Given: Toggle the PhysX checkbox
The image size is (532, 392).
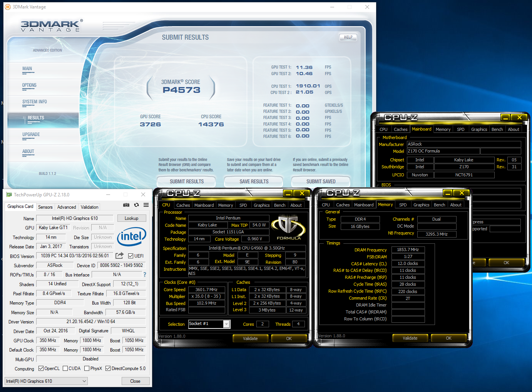Looking at the screenshot, I should click(87, 369).
